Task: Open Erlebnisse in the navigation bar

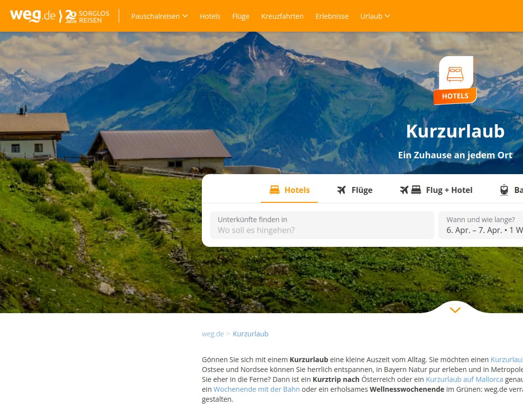Action: pyautogui.click(x=332, y=16)
